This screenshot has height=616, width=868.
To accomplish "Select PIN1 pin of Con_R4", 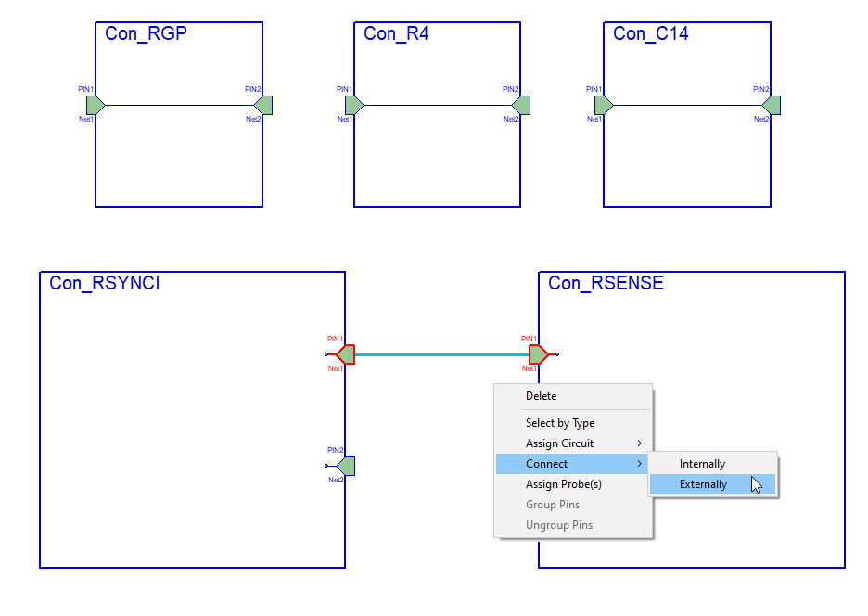I will click(x=354, y=105).
